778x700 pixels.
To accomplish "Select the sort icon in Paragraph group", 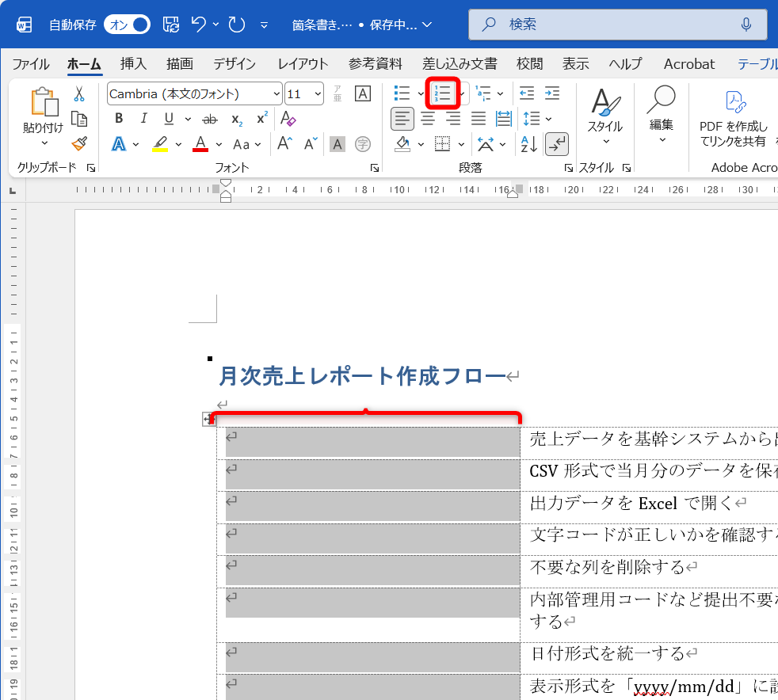I will (x=528, y=144).
